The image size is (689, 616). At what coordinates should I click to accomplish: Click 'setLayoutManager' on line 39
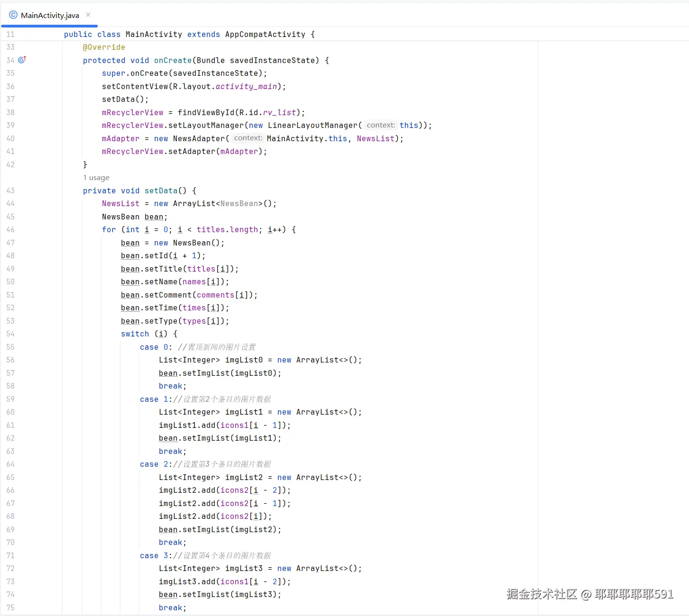tap(206, 125)
